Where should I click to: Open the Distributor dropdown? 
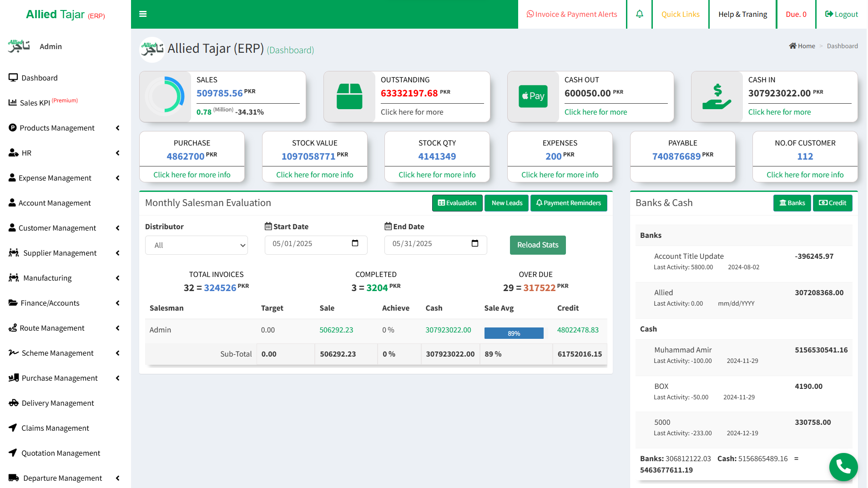pos(197,245)
